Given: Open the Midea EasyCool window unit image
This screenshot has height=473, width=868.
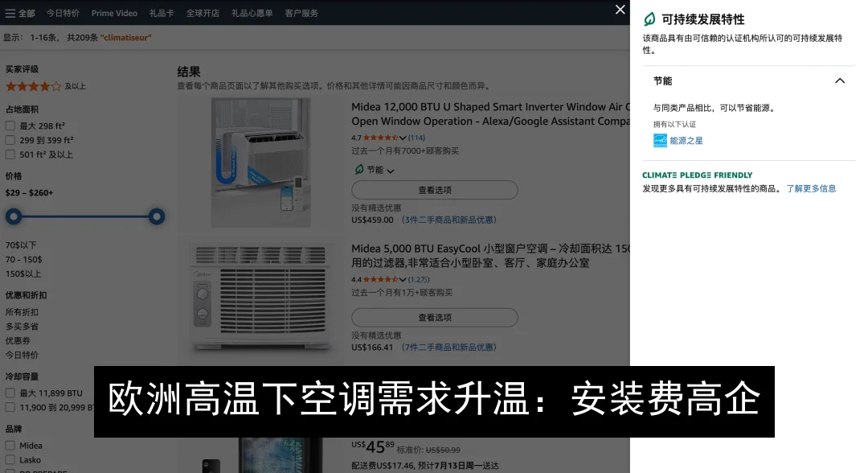Looking at the screenshot, I should pyautogui.click(x=260, y=298).
